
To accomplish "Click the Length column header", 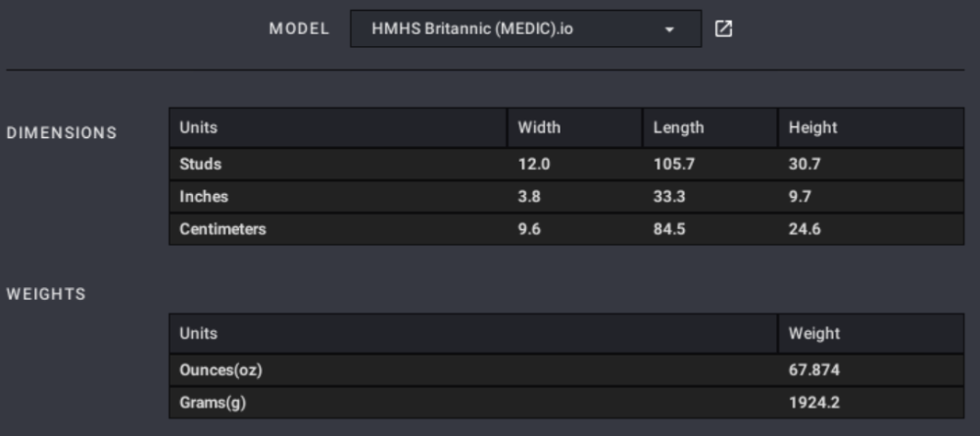I will click(x=679, y=127).
